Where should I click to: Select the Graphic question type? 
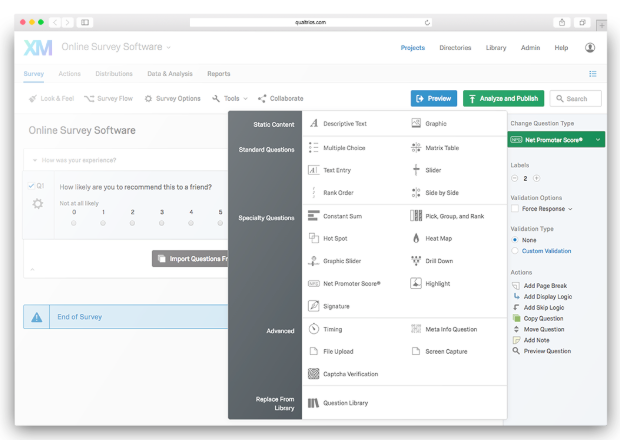click(429, 124)
